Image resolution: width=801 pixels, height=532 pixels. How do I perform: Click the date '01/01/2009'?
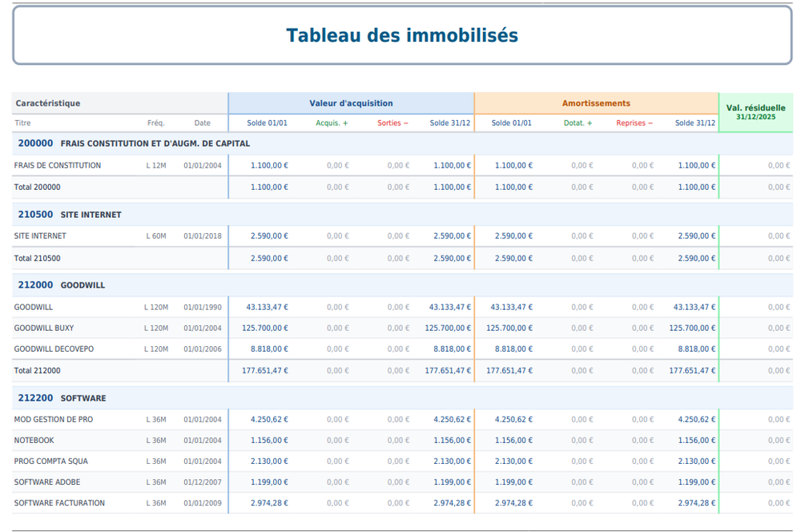[x=203, y=503]
